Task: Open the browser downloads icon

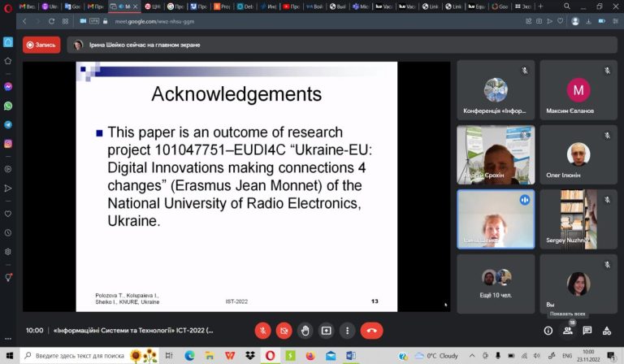Action: click(588, 21)
